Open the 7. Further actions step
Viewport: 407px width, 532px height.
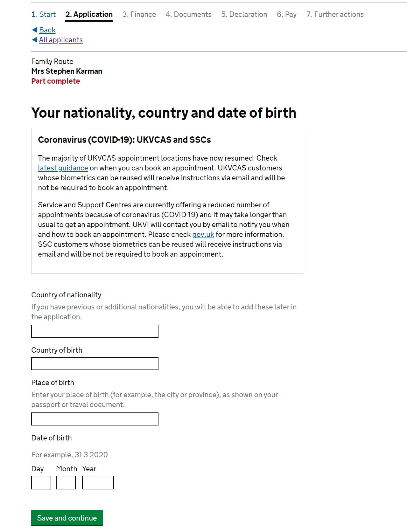335,14
